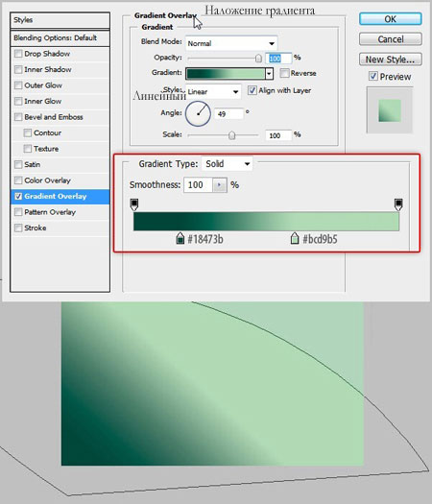Click the style preview thumbnail

pos(390,110)
